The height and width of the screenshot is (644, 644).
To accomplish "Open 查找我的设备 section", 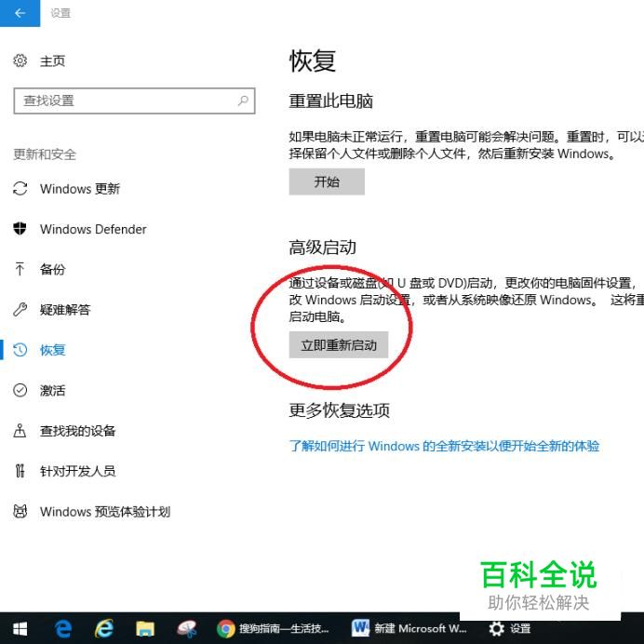I will (77, 431).
